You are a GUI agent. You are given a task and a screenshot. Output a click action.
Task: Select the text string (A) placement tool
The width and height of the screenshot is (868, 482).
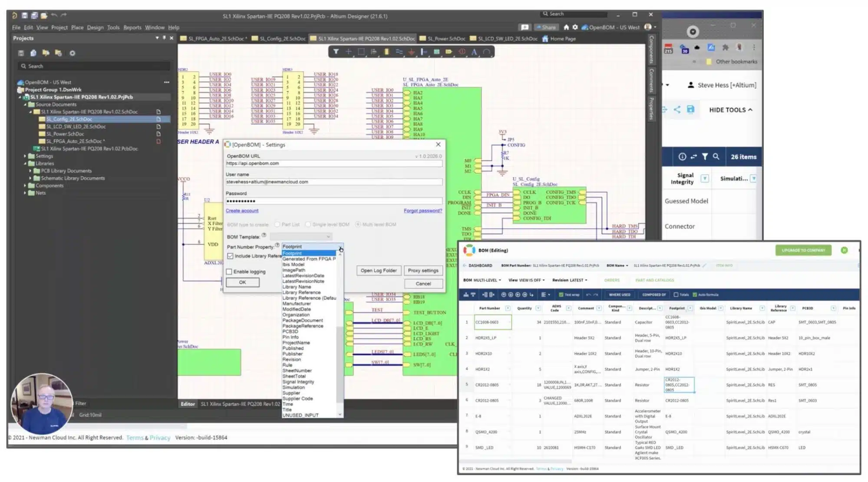coord(474,52)
